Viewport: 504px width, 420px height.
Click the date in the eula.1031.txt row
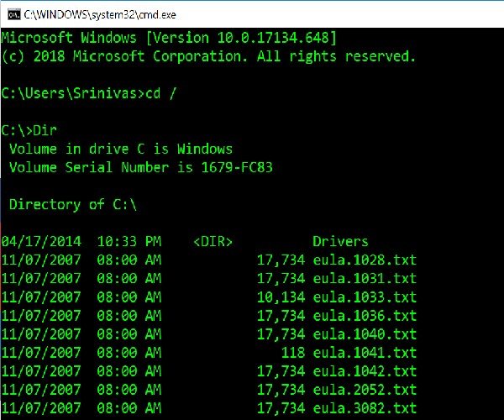[x=41, y=278]
